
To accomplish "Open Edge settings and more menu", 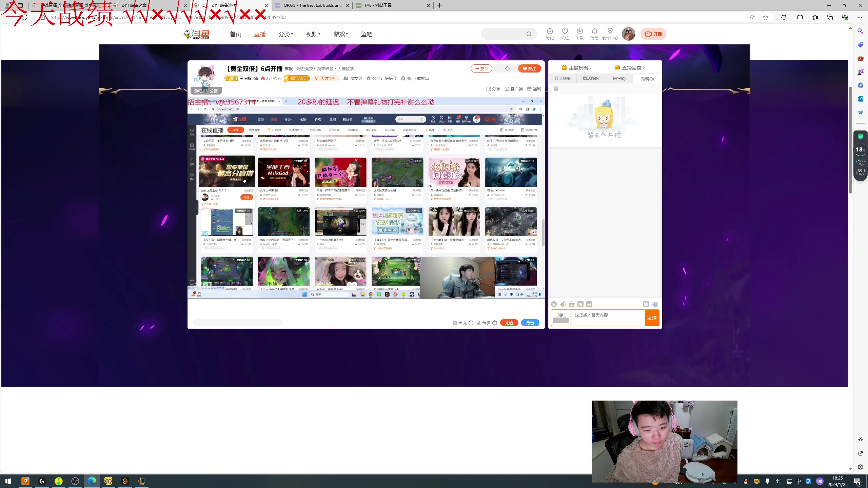I will click(860, 17).
